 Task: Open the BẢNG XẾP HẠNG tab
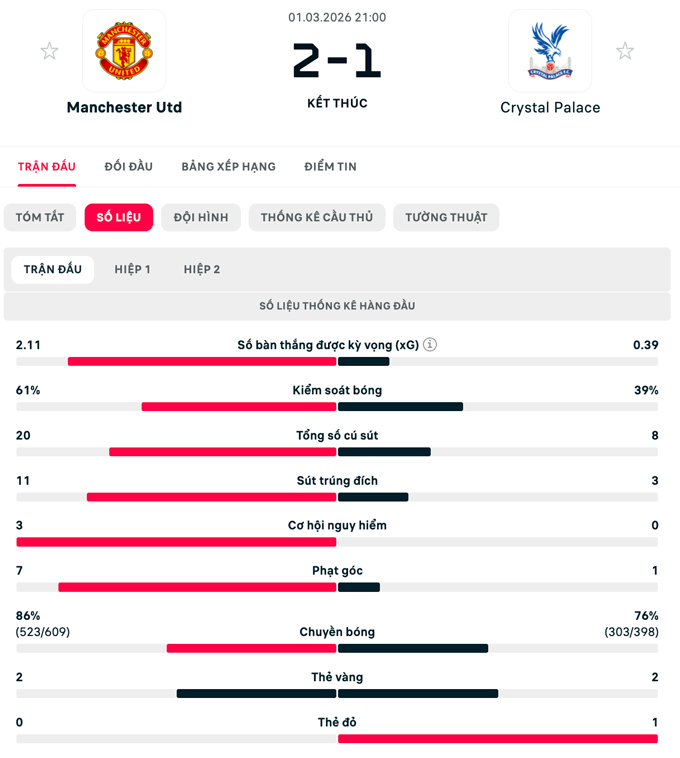pyautogui.click(x=228, y=167)
